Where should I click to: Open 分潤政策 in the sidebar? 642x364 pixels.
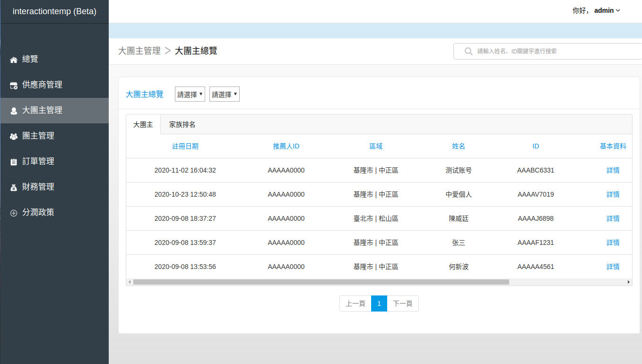(x=54, y=213)
